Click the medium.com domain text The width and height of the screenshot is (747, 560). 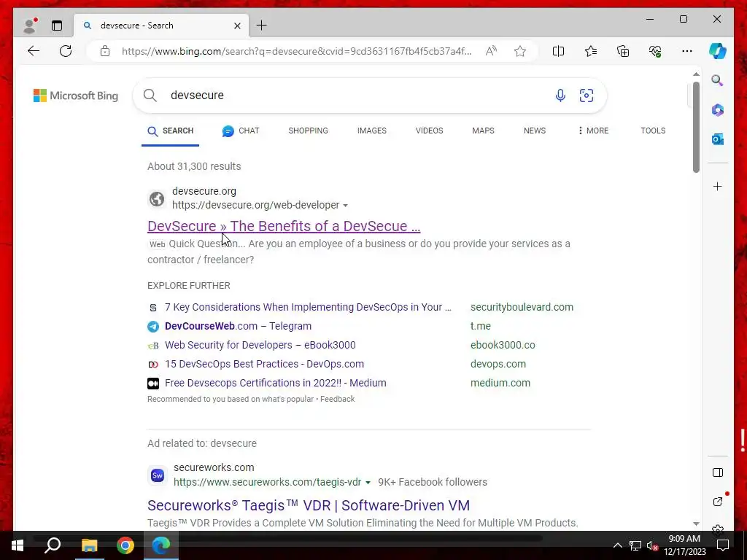tap(500, 383)
